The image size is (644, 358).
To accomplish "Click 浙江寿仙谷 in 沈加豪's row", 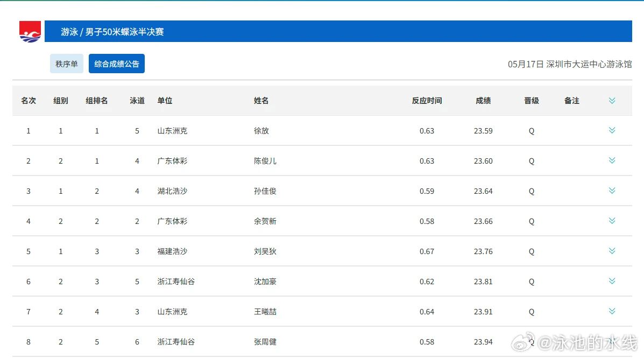I will point(176,282).
